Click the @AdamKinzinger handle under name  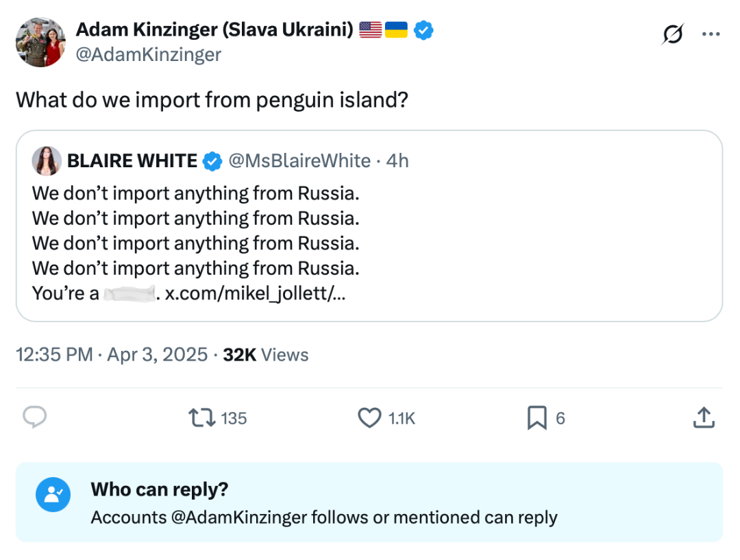tap(148, 55)
